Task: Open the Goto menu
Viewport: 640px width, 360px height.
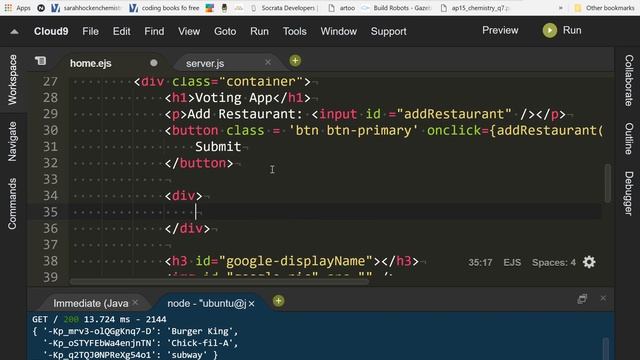Action: pyautogui.click(x=225, y=31)
